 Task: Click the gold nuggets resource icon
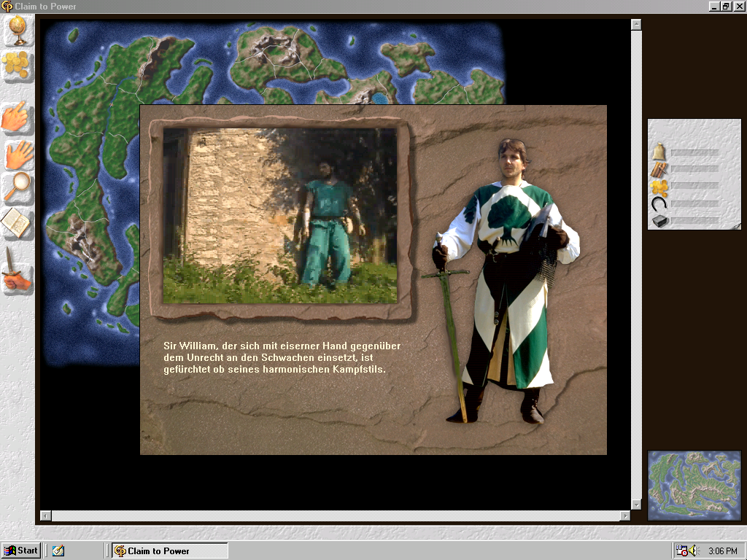coord(659,186)
